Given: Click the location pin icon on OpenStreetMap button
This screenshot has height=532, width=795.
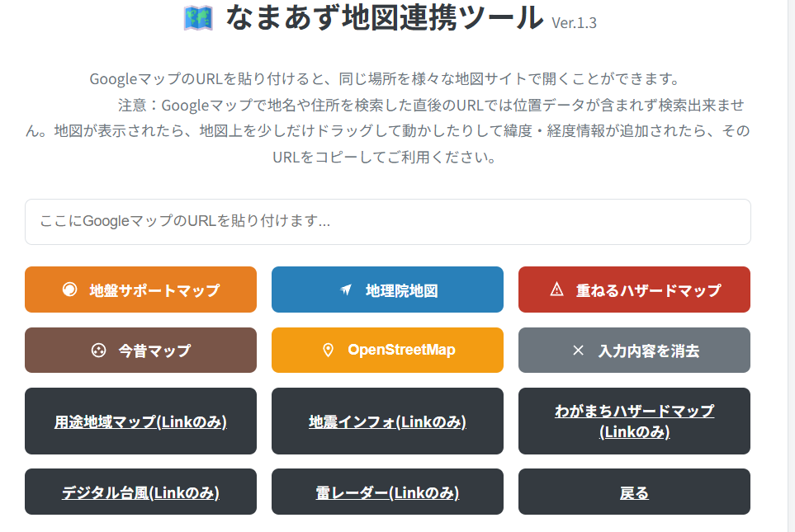Looking at the screenshot, I should [328, 351].
